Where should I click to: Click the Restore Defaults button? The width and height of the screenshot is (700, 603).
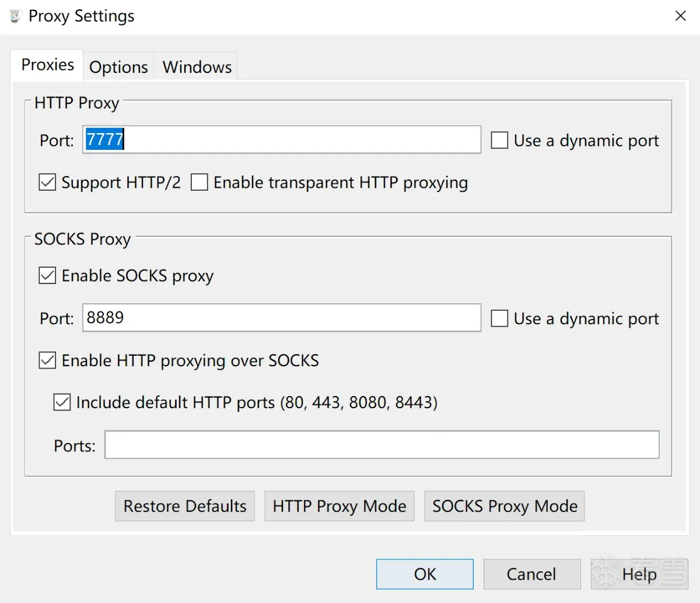[185, 506]
